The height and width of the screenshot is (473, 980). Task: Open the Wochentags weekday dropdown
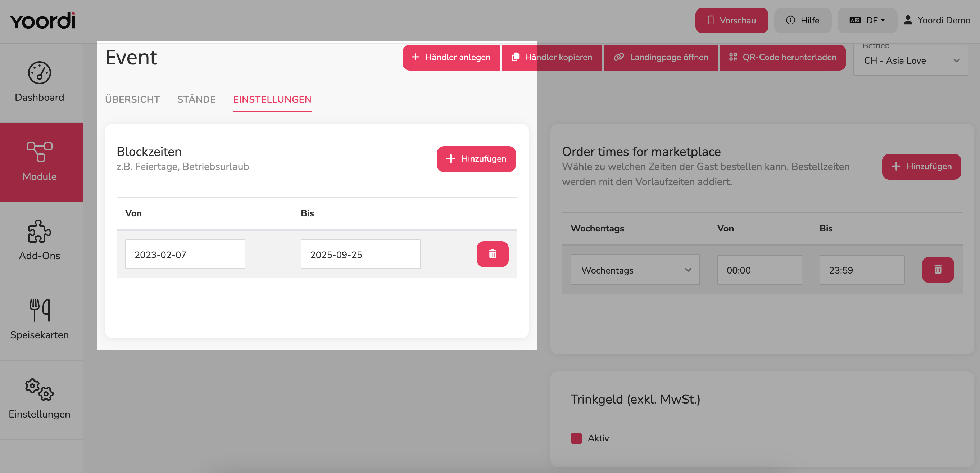(x=635, y=270)
